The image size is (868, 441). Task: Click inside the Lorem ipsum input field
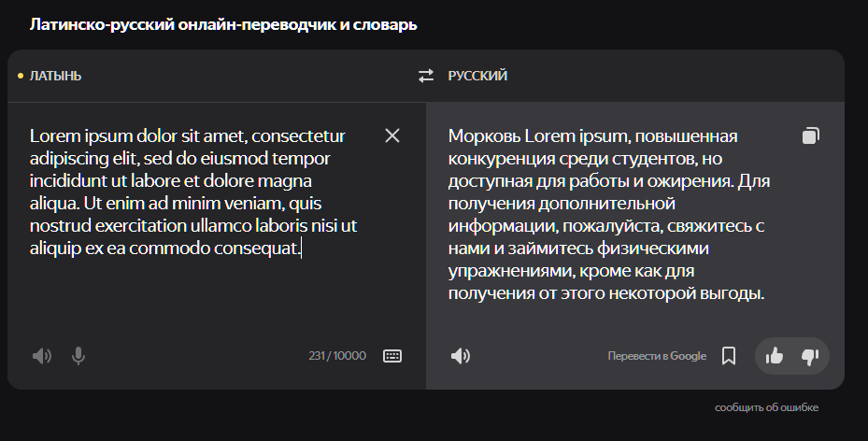click(x=193, y=192)
